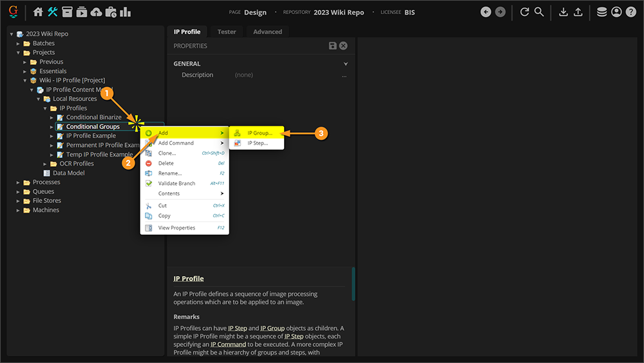Image resolution: width=644 pixels, height=363 pixels.
Task: Choose Copy from the context menu
Action: pos(184,215)
